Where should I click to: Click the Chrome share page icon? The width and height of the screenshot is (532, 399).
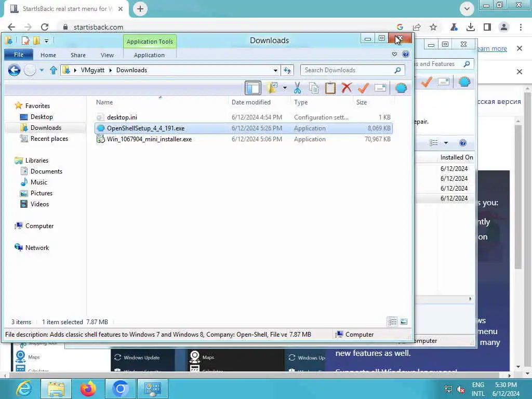[x=417, y=27]
